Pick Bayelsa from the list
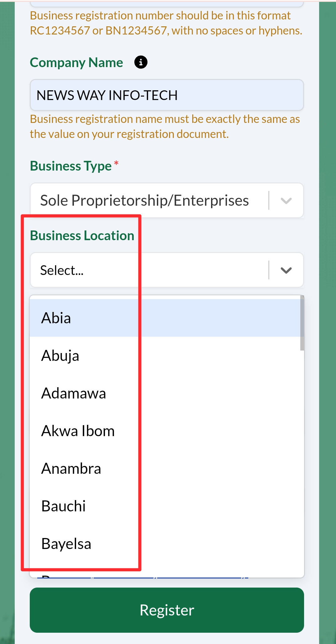 point(66,544)
